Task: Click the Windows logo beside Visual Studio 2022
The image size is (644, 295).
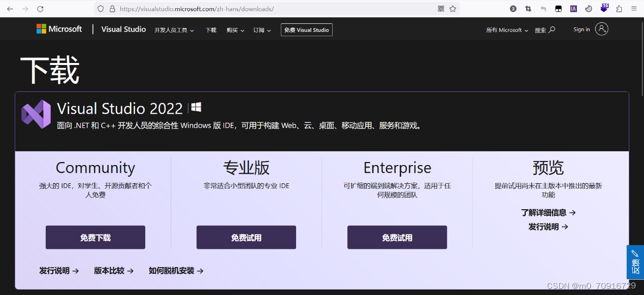Action: (196, 107)
